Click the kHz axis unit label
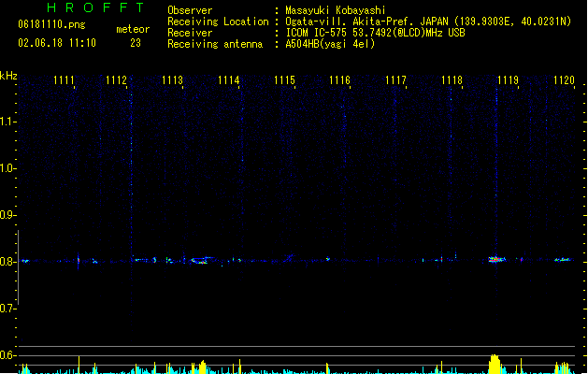Screen dimensions: 588x374 click(x=8, y=76)
